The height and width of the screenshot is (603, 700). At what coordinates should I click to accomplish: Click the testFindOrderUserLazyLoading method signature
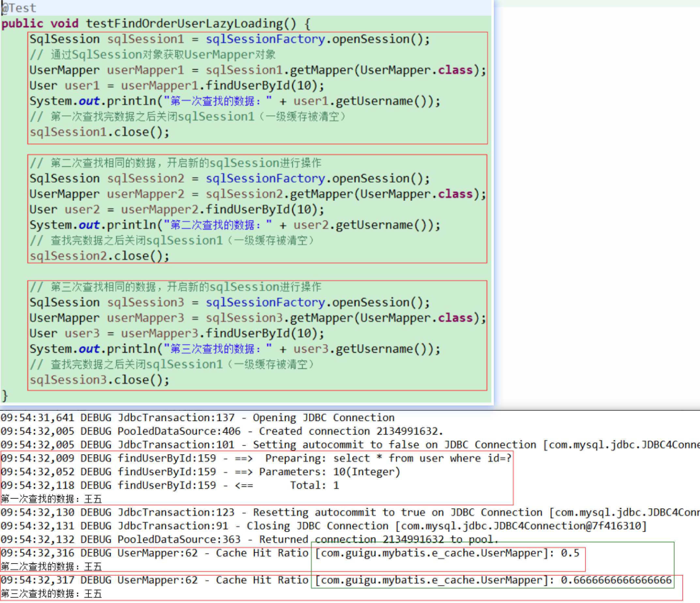156,24
